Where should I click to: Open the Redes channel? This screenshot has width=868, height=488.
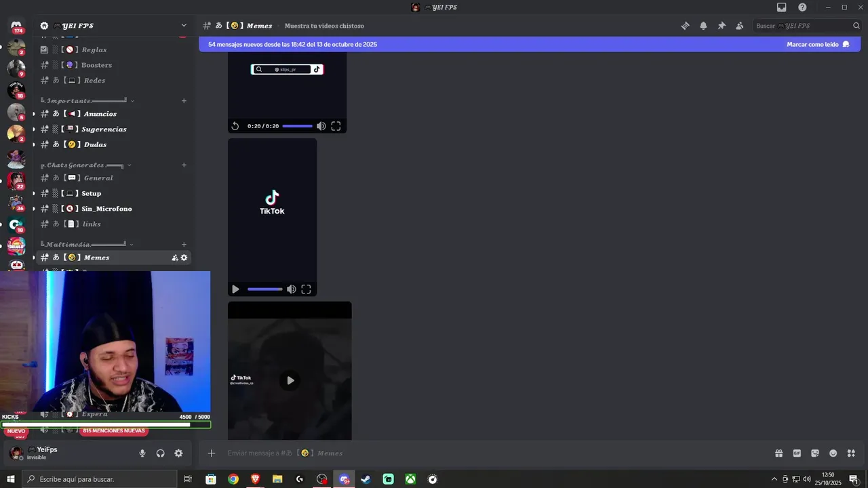tap(114, 80)
